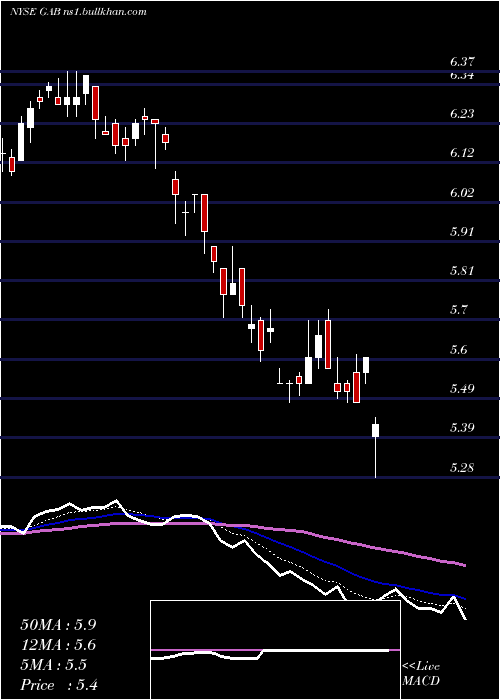Click the 5.6 price level label

point(461,350)
